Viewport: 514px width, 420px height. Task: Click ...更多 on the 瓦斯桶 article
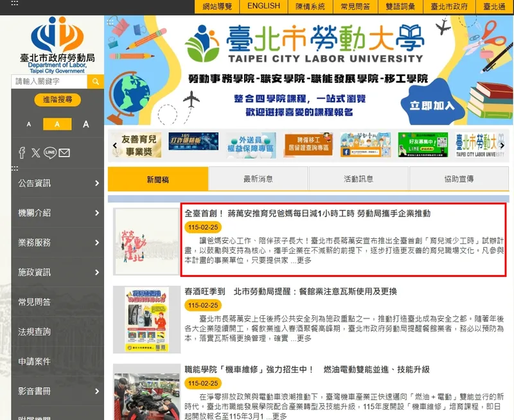click(301, 338)
